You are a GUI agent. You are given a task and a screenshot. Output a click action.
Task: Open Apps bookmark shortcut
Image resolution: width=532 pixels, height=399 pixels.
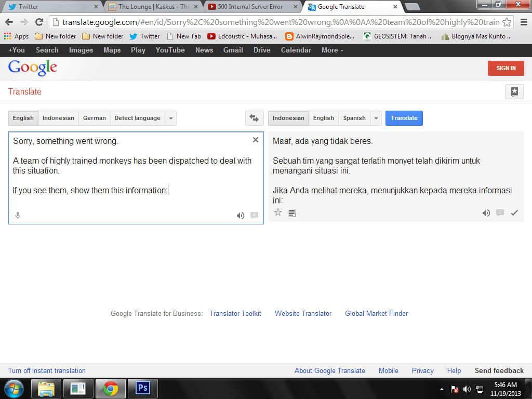coord(16,36)
